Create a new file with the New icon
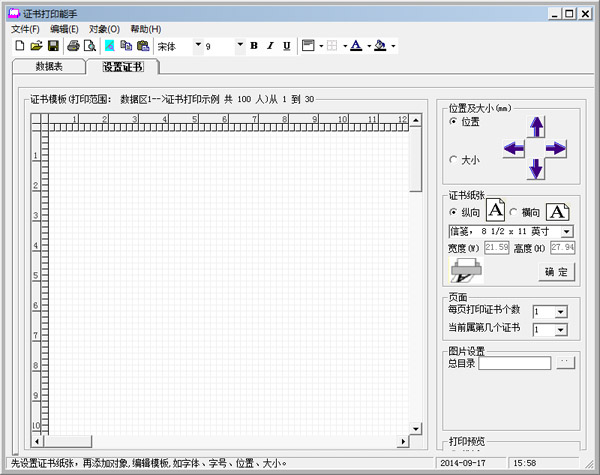Image resolution: width=600 pixels, height=475 pixels. coord(20,46)
